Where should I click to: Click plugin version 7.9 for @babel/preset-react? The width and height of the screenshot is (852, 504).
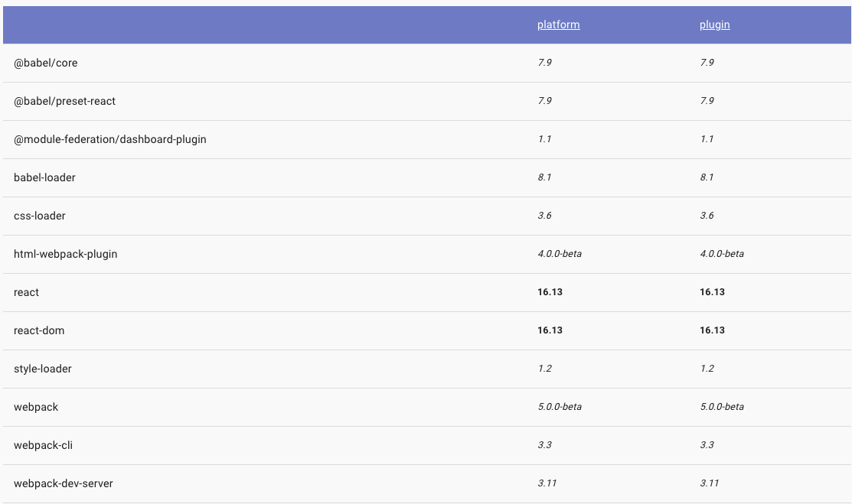(707, 101)
